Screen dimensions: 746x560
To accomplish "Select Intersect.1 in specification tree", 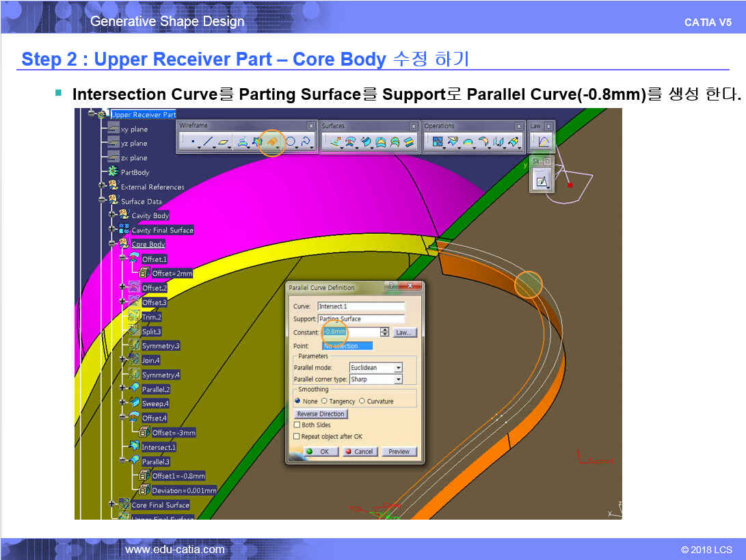I will click(x=158, y=447).
